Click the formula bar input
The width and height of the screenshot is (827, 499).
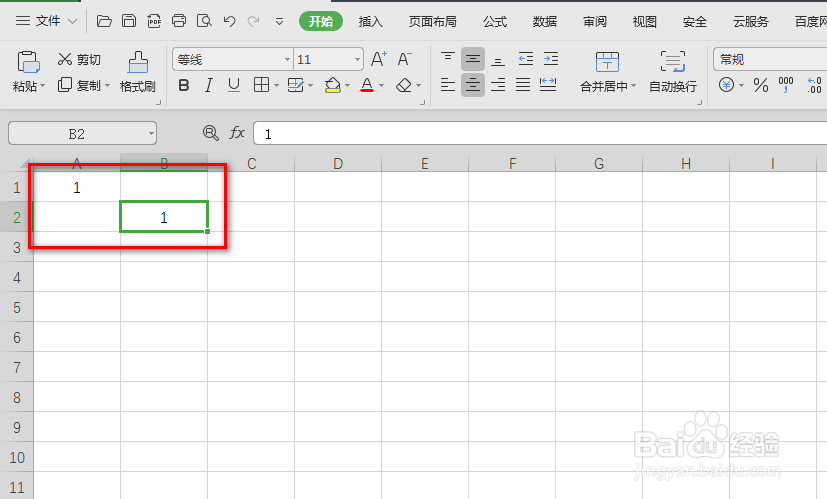coord(540,133)
